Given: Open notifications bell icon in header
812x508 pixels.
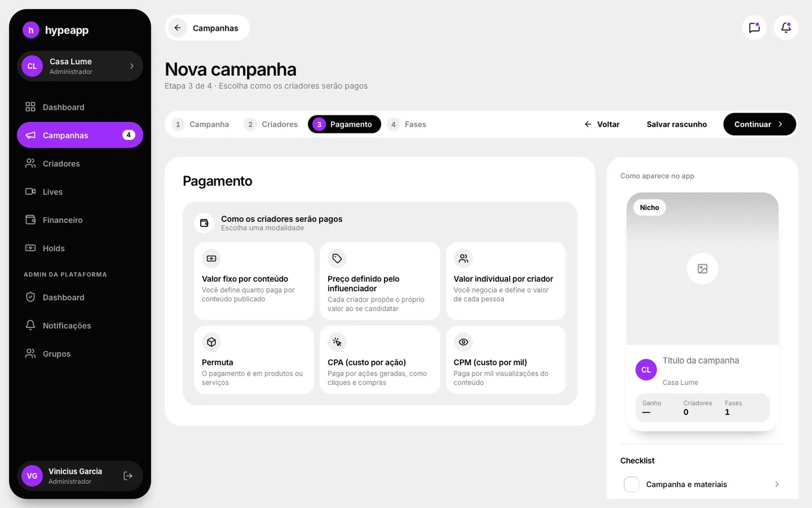Looking at the screenshot, I should point(786,27).
